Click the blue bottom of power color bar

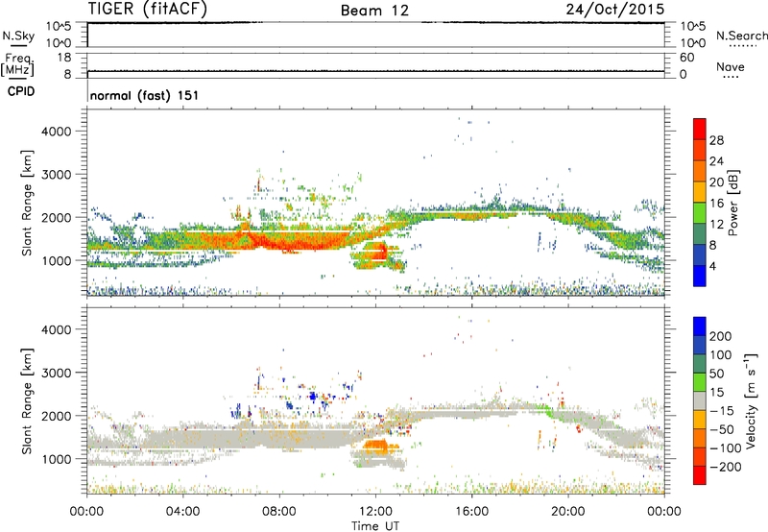(700, 276)
